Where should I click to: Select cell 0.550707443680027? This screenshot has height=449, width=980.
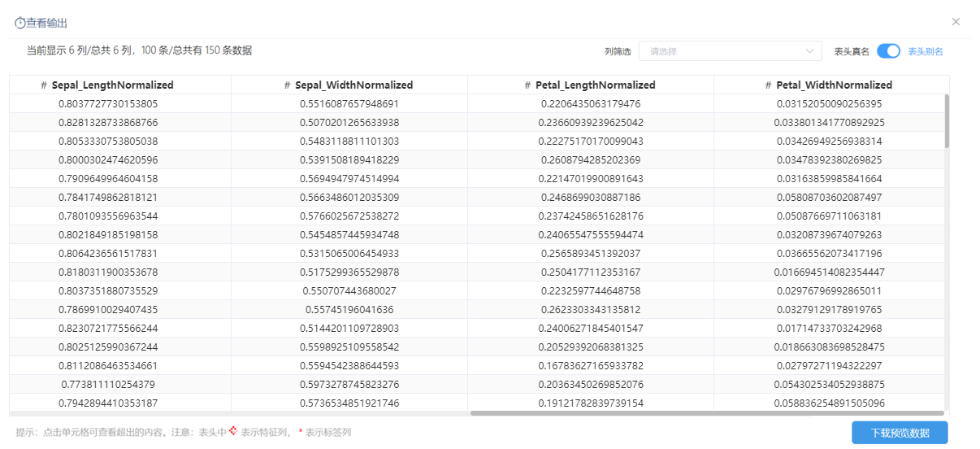click(x=349, y=291)
